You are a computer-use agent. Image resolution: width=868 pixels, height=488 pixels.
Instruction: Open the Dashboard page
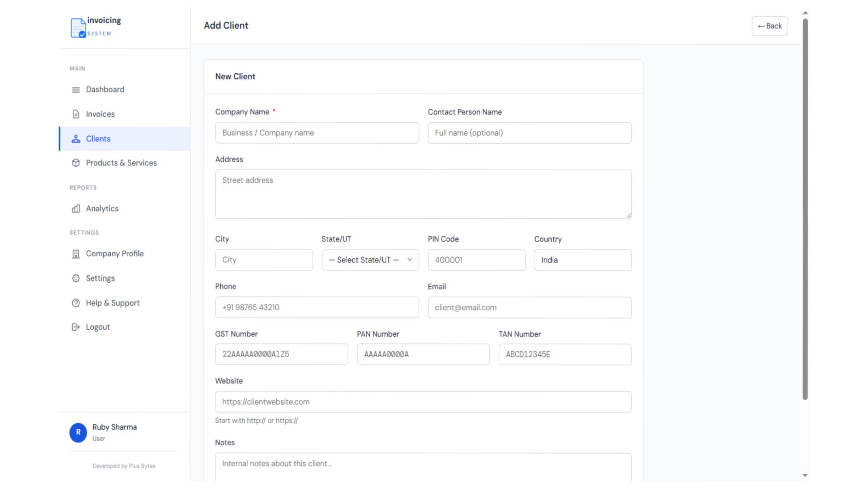click(x=124, y=90)
